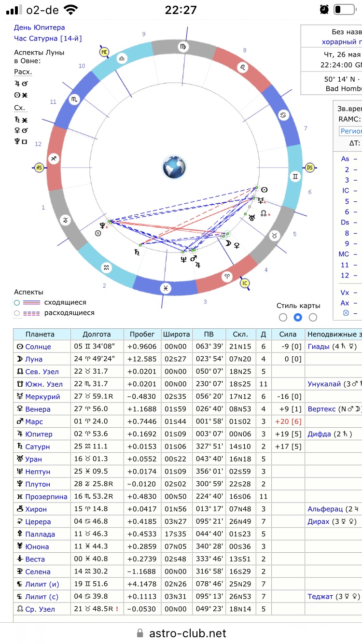Click the Neptune glyph inside the chart
The height and width of the screenshot is (644, 362).
point(183,259)
